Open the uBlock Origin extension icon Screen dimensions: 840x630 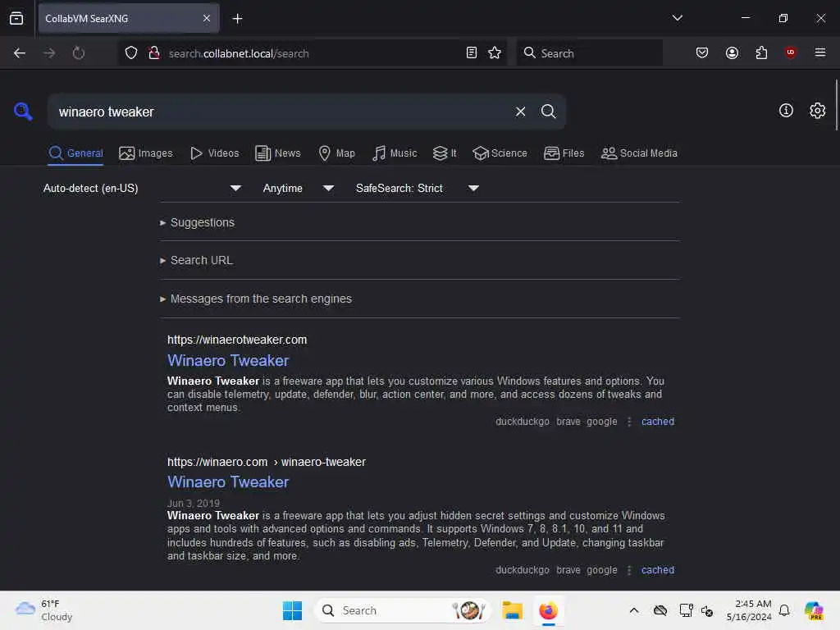[x=790, y=52]
